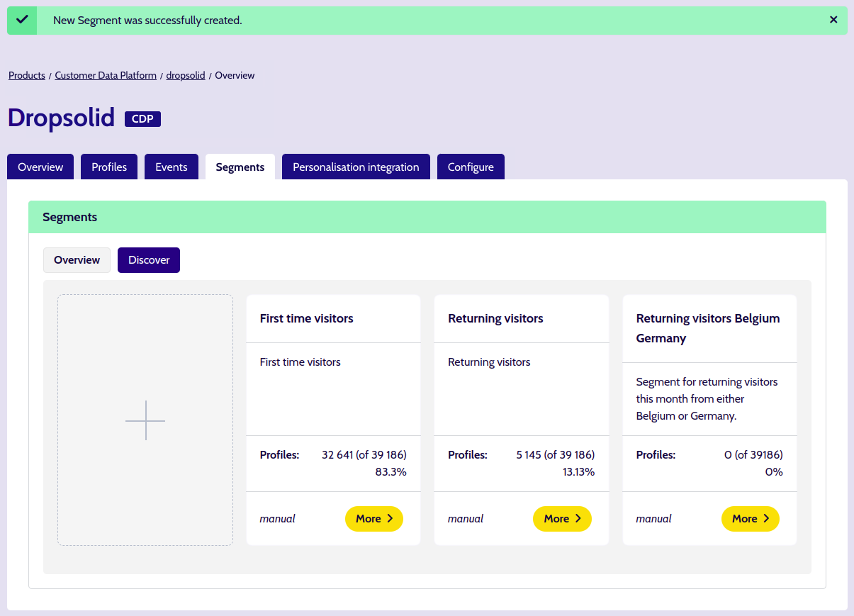Click the manual label in First time visitors card
Viewport: 854px width, 616px height.
click(x=278, y=519)
